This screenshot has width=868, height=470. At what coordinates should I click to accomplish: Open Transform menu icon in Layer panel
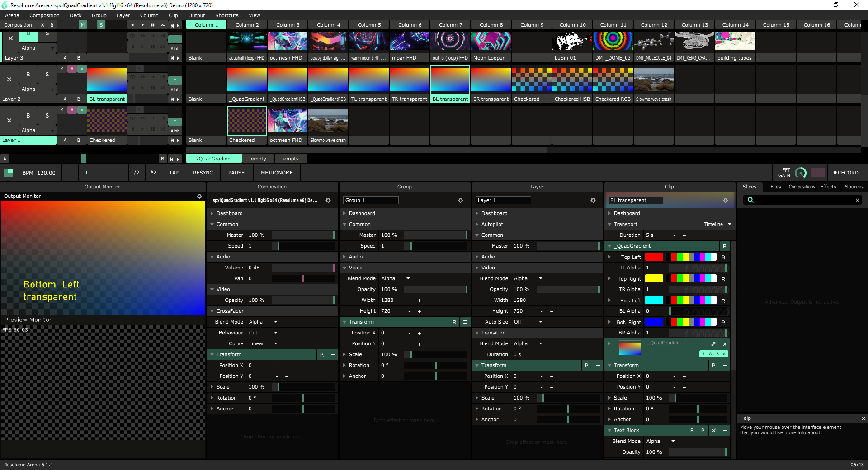[598, 366]
